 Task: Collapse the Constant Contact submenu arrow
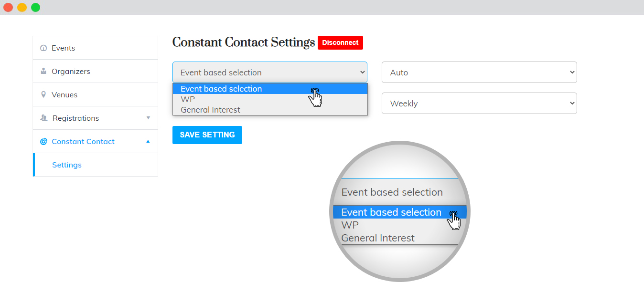click(x=148, y=141)
